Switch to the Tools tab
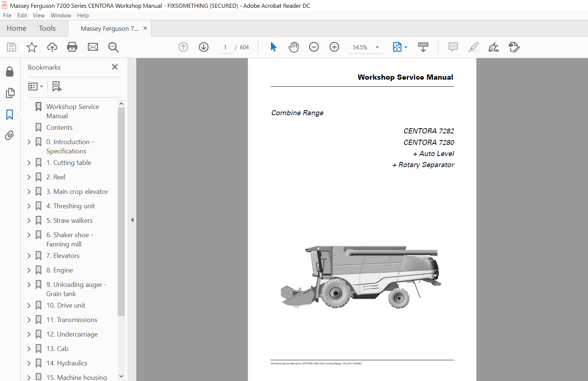The image size is (588, 381). 47,29
